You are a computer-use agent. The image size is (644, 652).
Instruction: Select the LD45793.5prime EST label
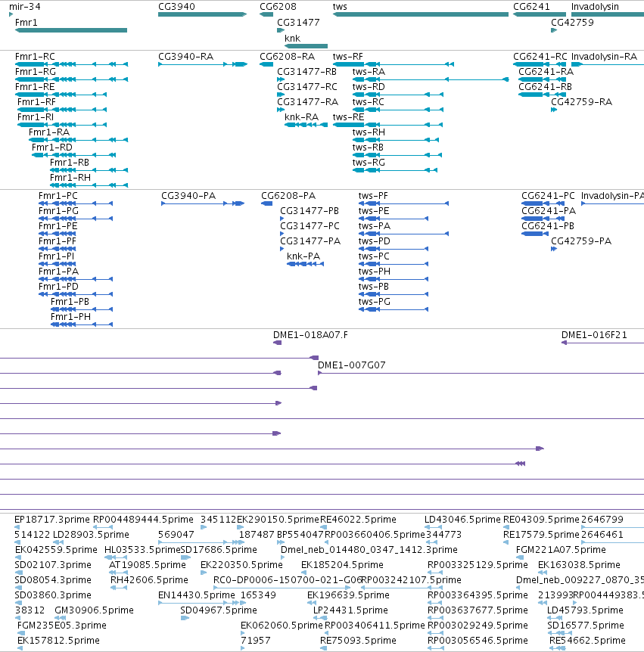pyautogui.click(x=585, y=610)
